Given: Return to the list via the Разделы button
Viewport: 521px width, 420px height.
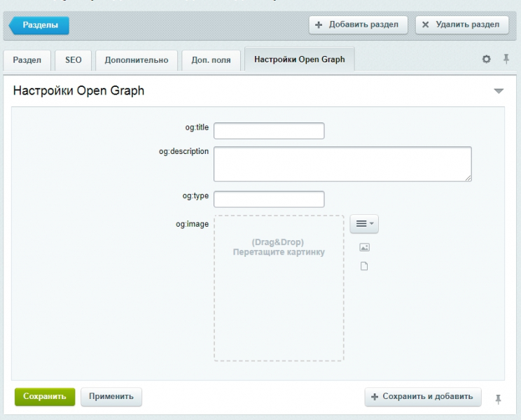Looking at the screenshot, I should tap(40, 25).
